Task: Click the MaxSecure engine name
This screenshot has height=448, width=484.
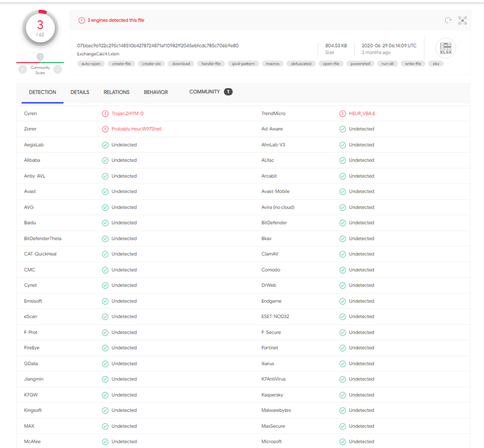Action: tap(273, 426)
